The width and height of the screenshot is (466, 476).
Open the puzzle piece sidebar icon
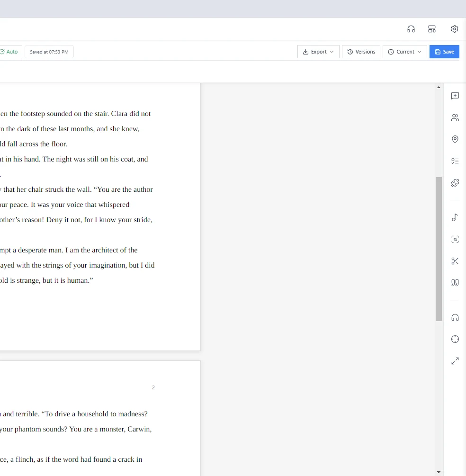[x=455, y=182]
